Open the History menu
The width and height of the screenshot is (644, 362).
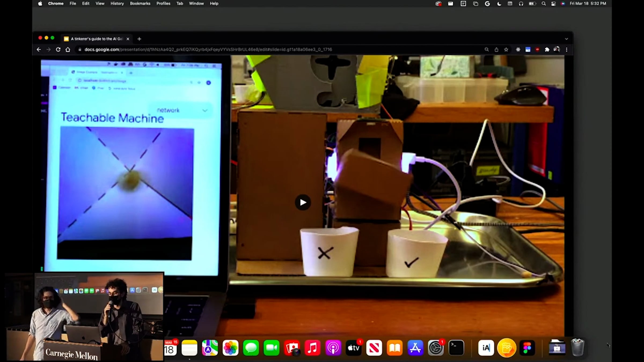pyautogui.click(x=117, y=3)
